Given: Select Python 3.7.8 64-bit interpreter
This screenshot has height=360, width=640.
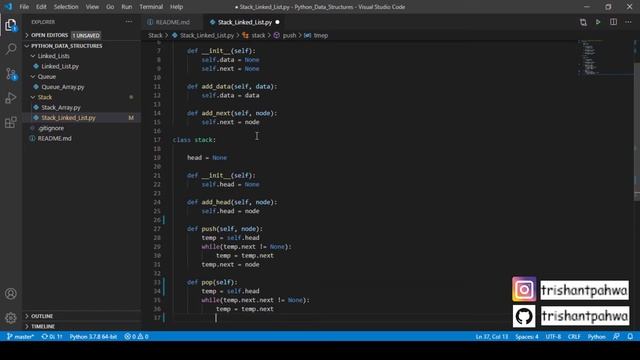Looking at the screenshot, I should coord(93,337).
